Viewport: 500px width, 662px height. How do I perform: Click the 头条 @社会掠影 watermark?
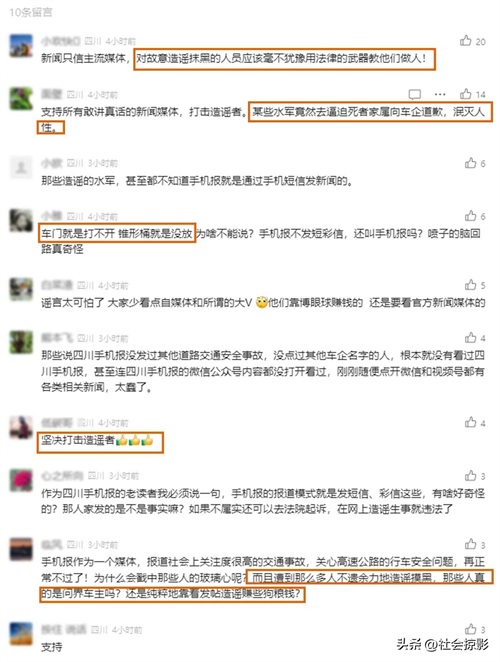click(x=442, y=644)
